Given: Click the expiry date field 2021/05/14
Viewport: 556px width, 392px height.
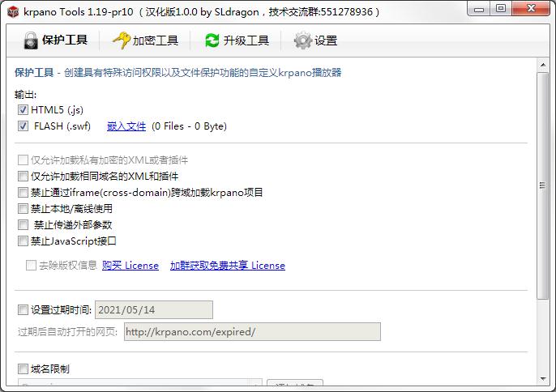Looking at the screenshot, I should [x=154, y=309].
